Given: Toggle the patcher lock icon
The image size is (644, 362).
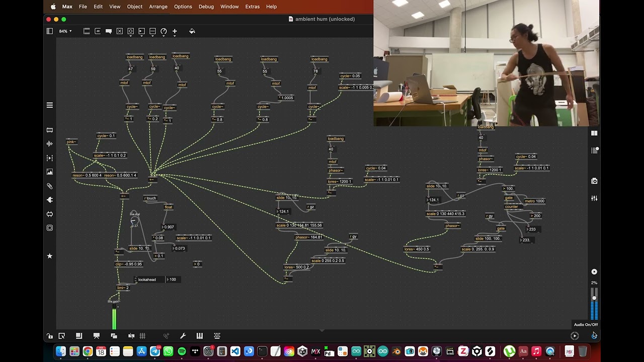Looking at the screenshot, I should (x=50, y=336).
